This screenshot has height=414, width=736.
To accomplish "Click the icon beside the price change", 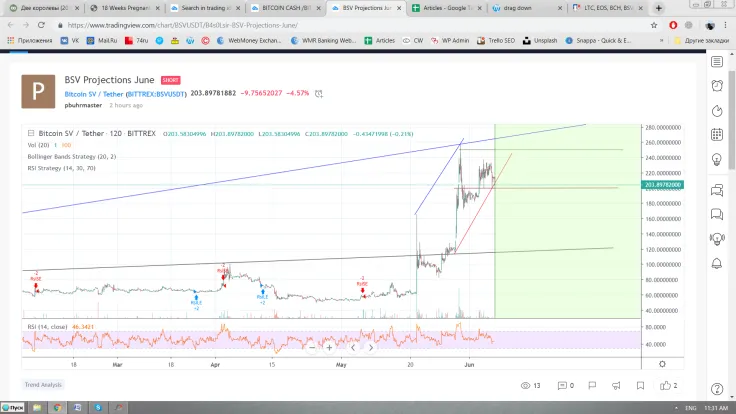I will point(319,93).
